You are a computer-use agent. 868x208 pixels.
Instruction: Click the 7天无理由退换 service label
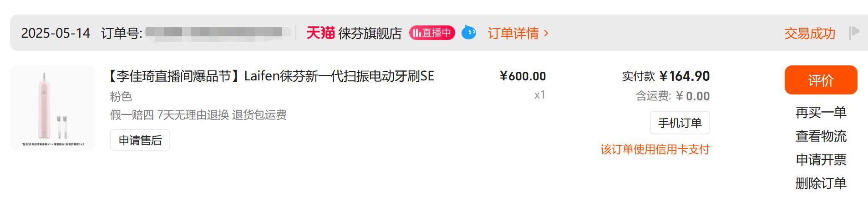[x=193, y=115]
